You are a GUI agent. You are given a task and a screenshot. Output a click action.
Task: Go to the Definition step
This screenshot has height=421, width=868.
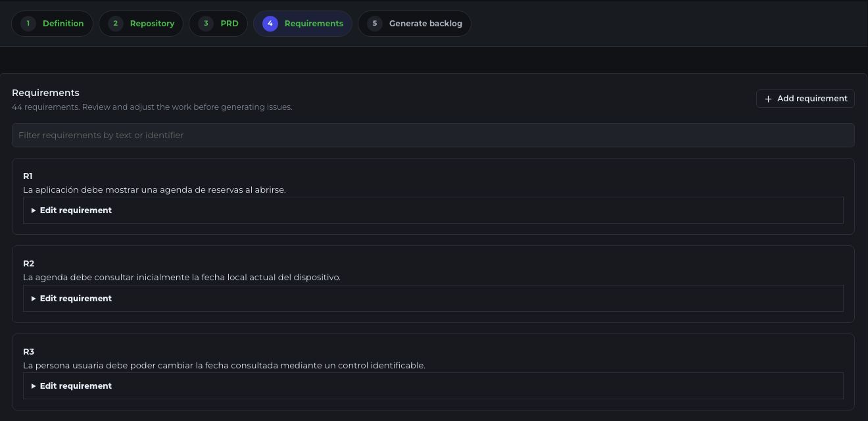pyautogui.click(x=52, y=24)
